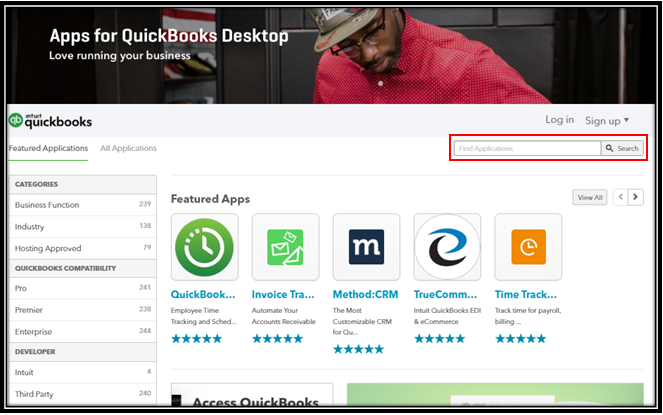Filter by Pro compatibility
663x415 pixels.
(x=82, y=288)
